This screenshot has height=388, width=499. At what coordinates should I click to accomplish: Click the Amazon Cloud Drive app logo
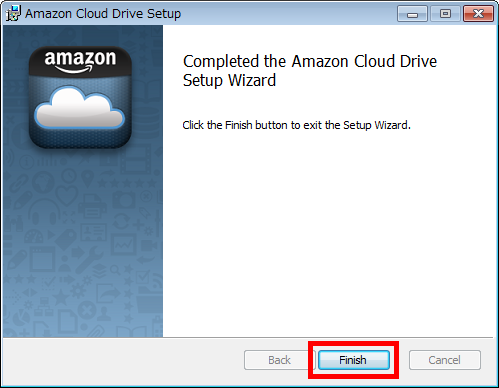pos(80,98)
